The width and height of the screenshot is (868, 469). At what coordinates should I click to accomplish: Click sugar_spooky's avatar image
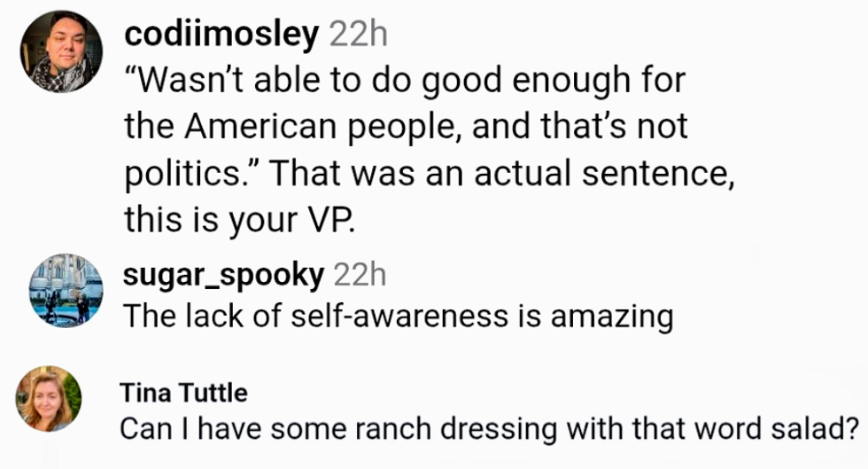(x=66, y=290)
